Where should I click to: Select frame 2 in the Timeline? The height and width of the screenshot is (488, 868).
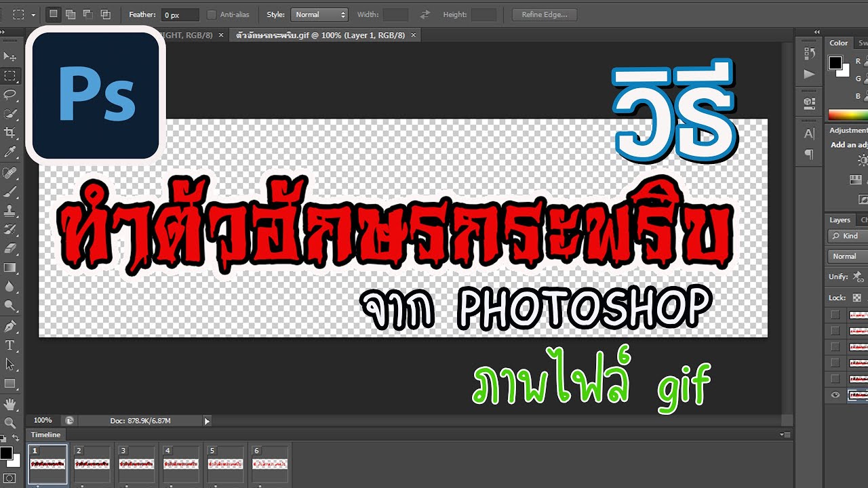pos(92,464)
